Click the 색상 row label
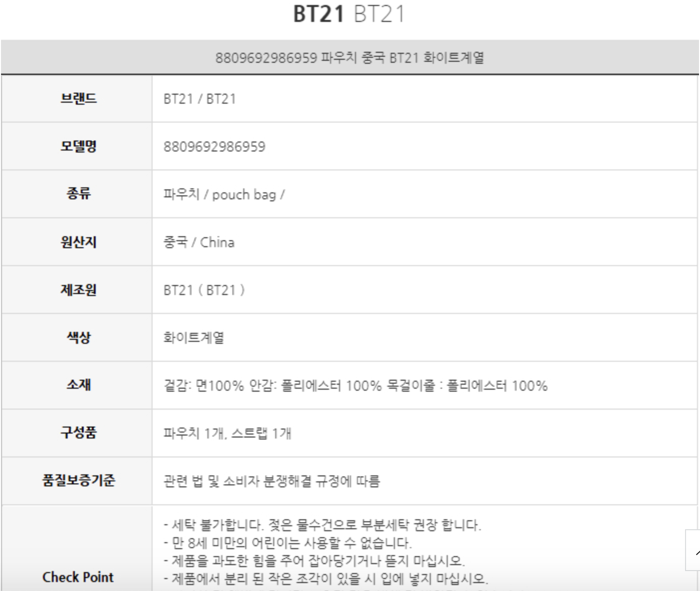700x591 pixels. 78,338
